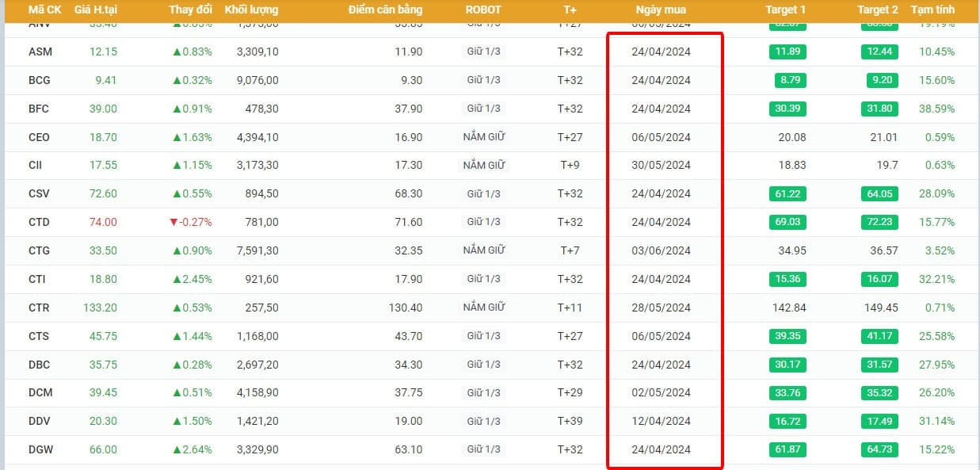The height and width of the screenshot is (470, 980).
Task: Click T+39 in DDV row
Action: click(x=570, y=421)
